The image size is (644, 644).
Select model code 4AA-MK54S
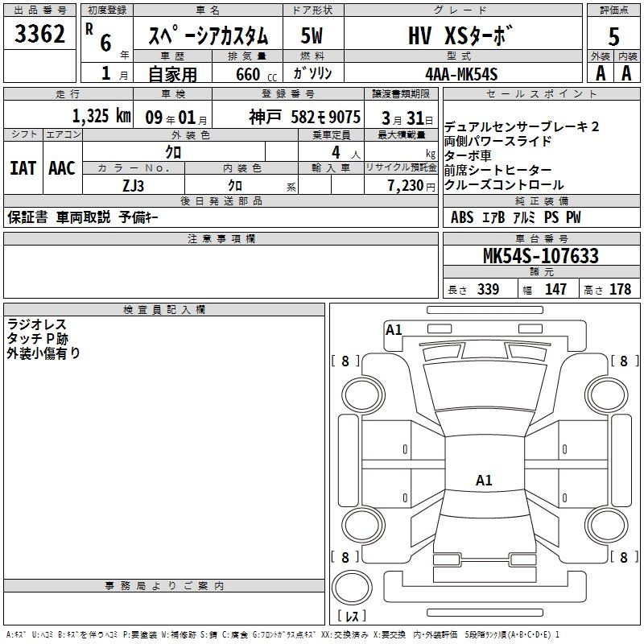pyautogui.click(x=461, y=74)
